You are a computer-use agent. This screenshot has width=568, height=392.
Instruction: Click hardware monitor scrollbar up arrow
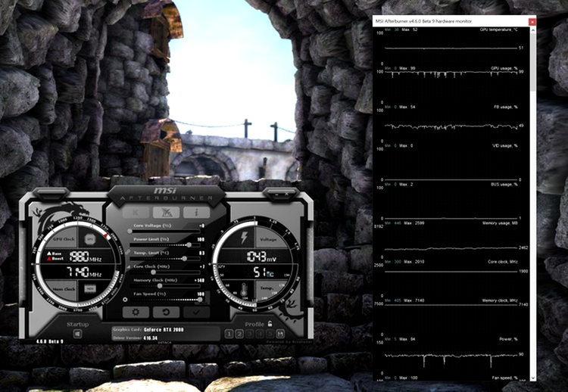533,31
